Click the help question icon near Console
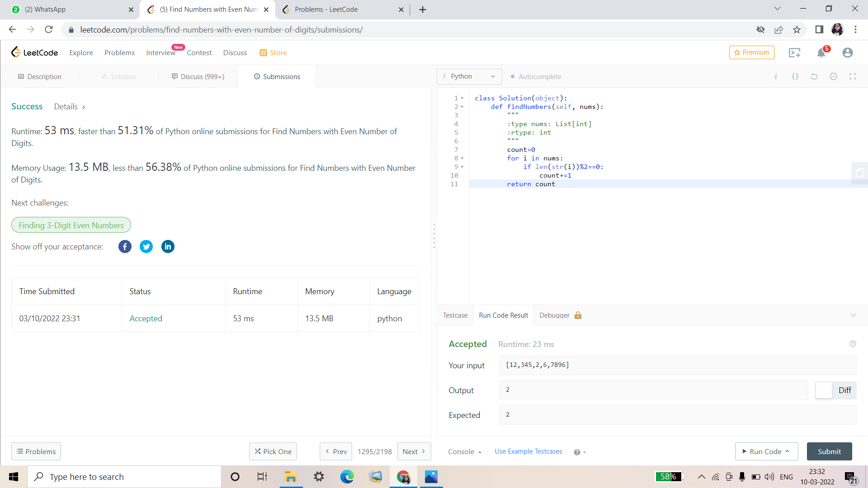Viewport: 868px width, 488px height. pyautogui.click(x=577, y=452)
